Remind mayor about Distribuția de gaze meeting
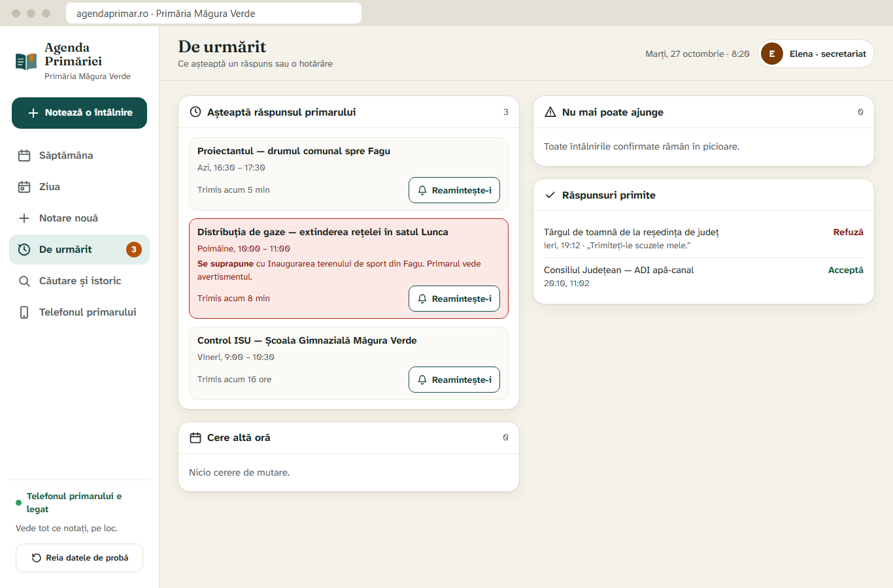This screenshot has width=893, height=588. tap(454, 299)
